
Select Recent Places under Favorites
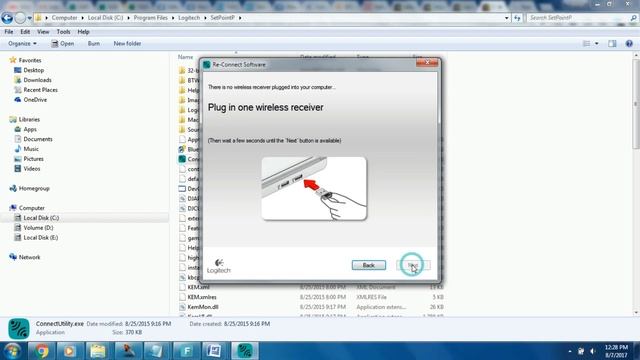click(40, 90)
